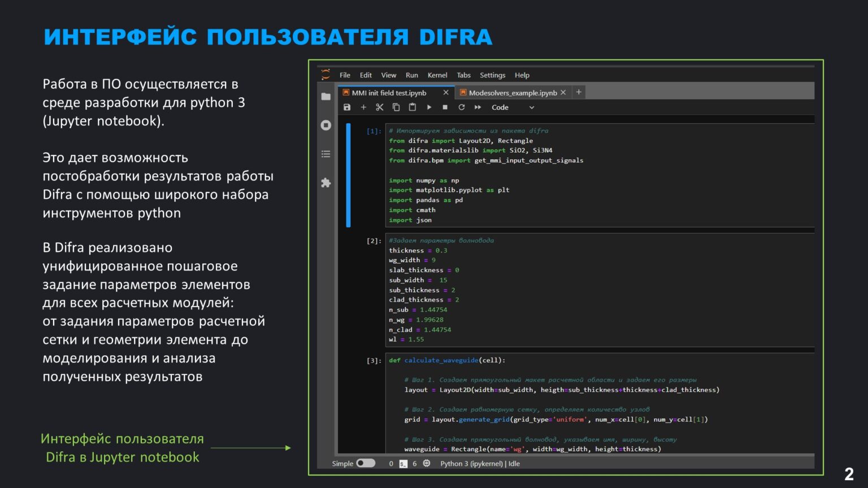Paste cell from the clipboard
The width and height of the screenshot is (868, 488).
(x=413, y=107)
